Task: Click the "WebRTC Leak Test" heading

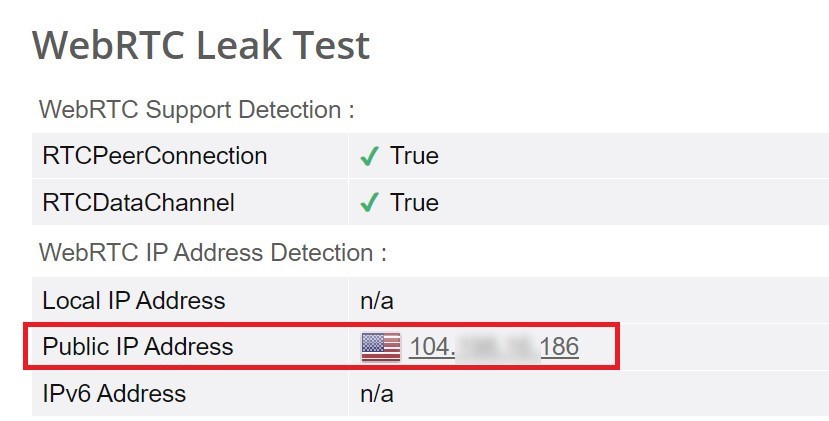Action: (201, 45)
